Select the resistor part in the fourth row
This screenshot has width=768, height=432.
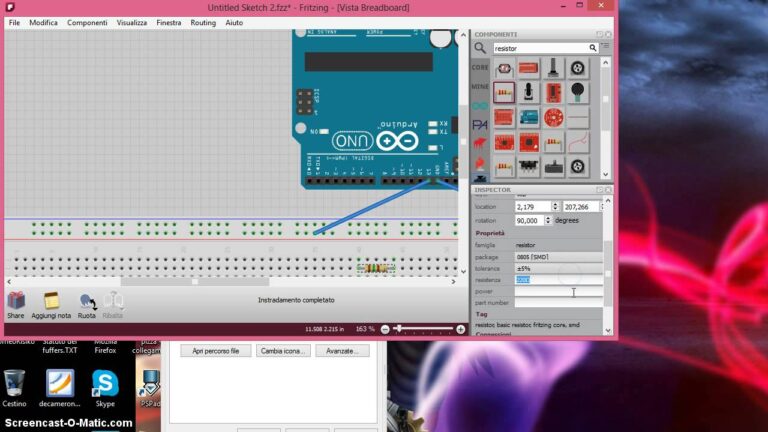(553, 143)
